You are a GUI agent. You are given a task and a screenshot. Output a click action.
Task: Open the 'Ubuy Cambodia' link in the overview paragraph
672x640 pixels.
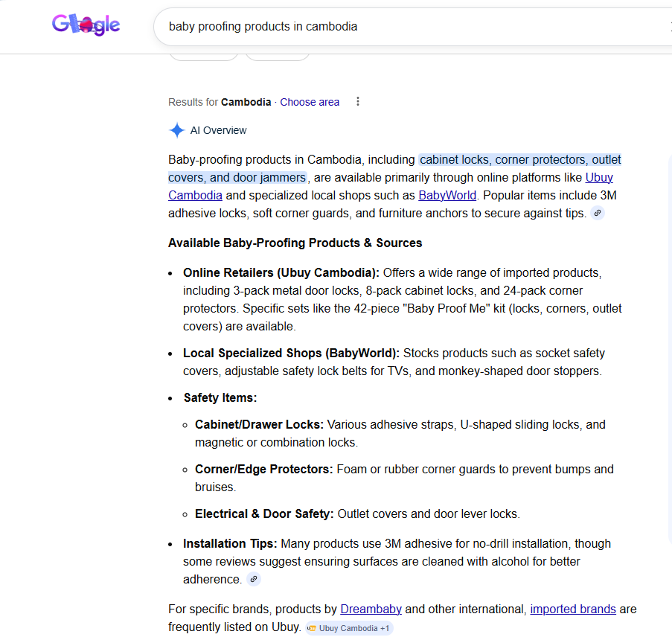click(x=599, y=177)
